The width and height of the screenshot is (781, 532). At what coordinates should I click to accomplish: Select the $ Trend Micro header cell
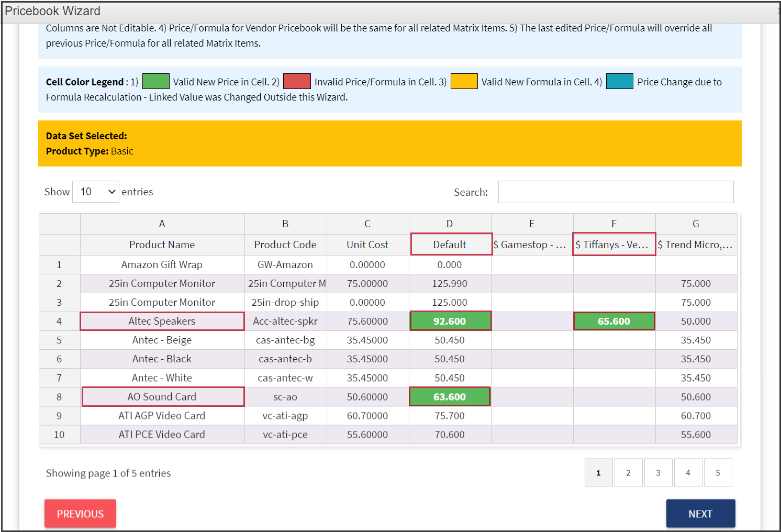(696, 245)
